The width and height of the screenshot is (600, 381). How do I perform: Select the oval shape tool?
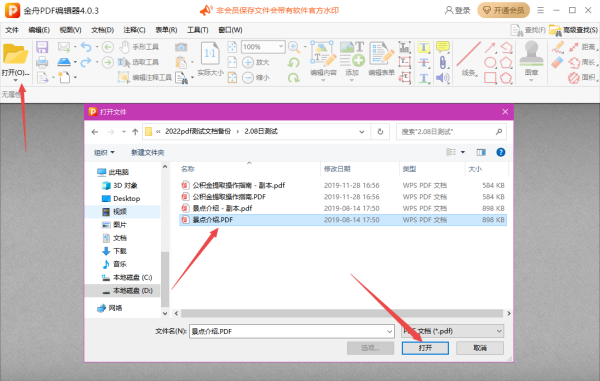tap(490, 62)
